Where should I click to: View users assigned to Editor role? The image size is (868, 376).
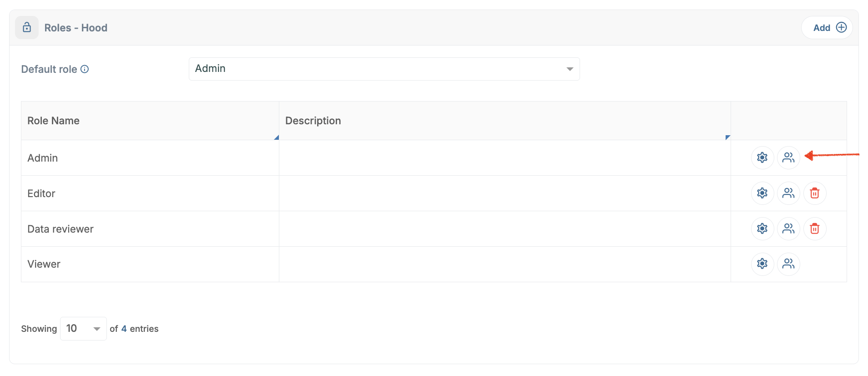788,193
